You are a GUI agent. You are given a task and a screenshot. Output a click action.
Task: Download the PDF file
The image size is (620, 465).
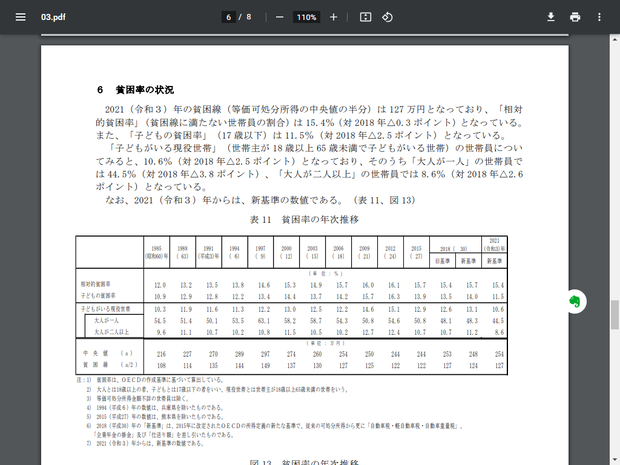pyautogui.click(x=550, y=17)
